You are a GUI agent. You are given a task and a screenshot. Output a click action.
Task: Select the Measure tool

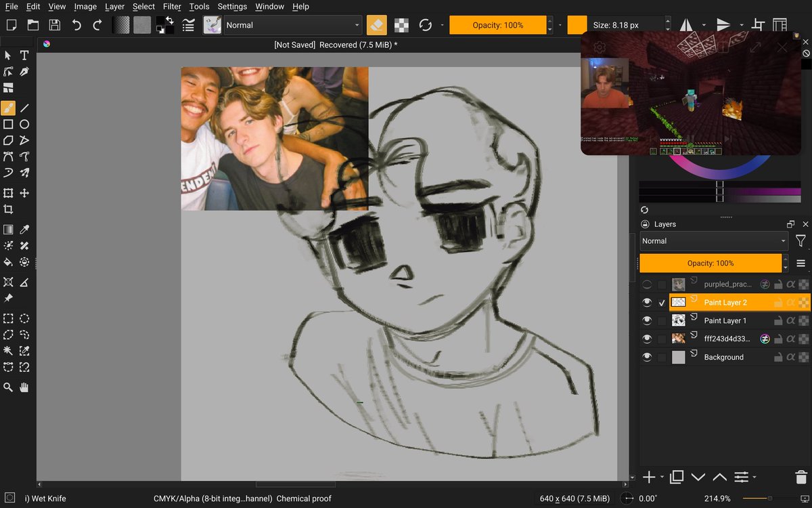24,282
